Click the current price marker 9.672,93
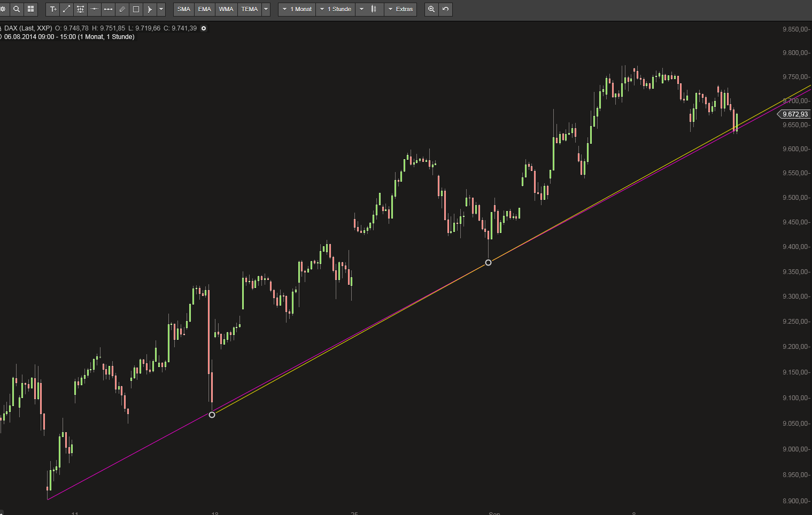812x515 pixels. 794,114
